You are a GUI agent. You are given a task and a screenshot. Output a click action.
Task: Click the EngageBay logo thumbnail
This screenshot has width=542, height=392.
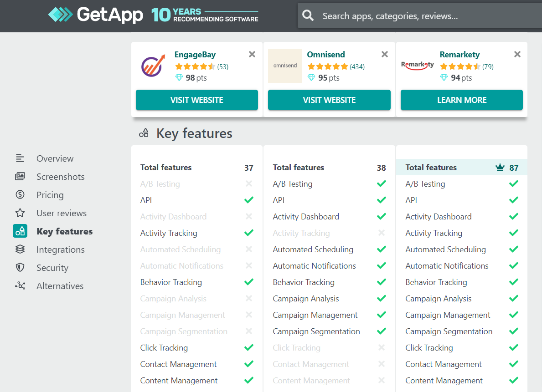153,66
